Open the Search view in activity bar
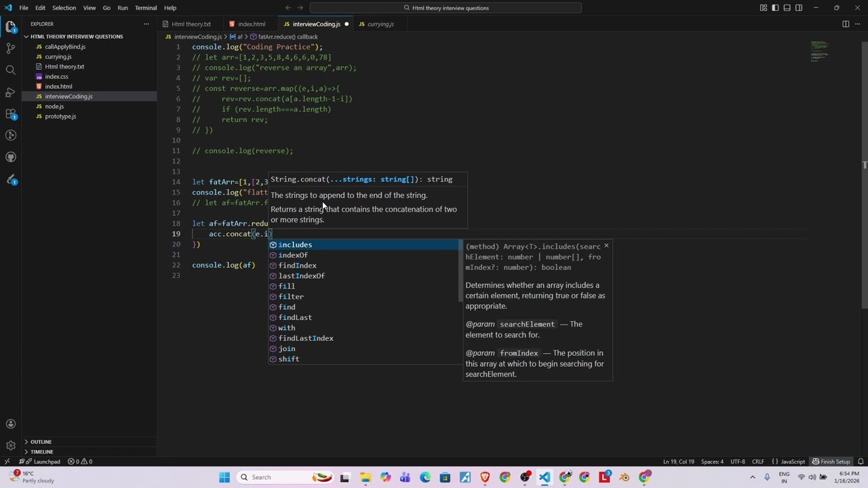 [x=10, y=70]
